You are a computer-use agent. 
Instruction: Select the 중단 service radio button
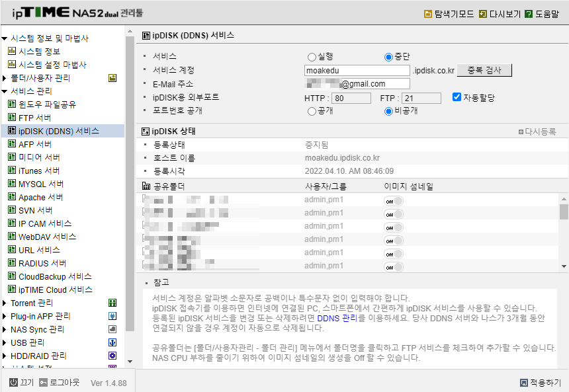388,57
